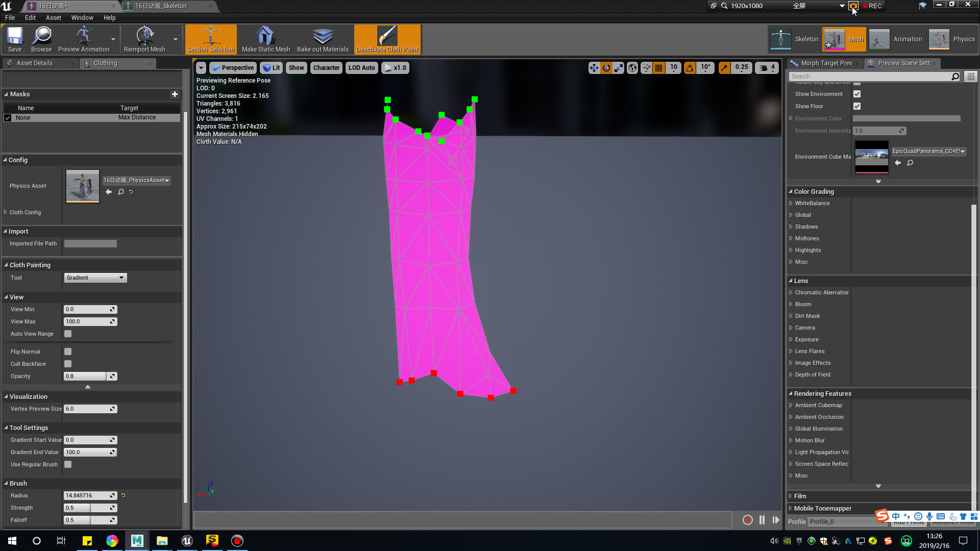Expand Ambient Occlusion settings

tap(791, 417)
